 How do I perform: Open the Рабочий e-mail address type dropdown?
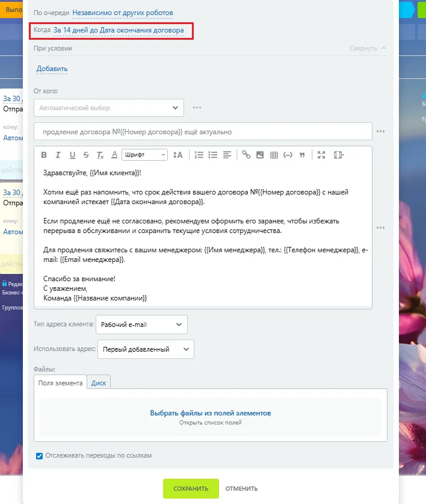141,325
